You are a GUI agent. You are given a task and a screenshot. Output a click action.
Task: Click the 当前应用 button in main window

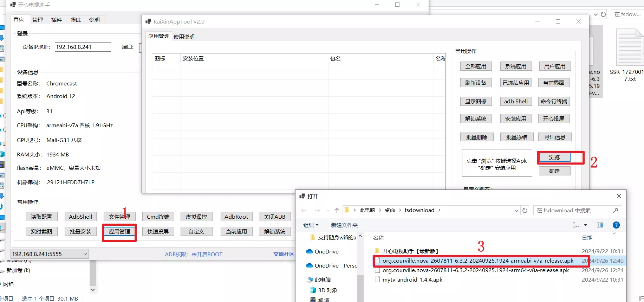point(236,232)
